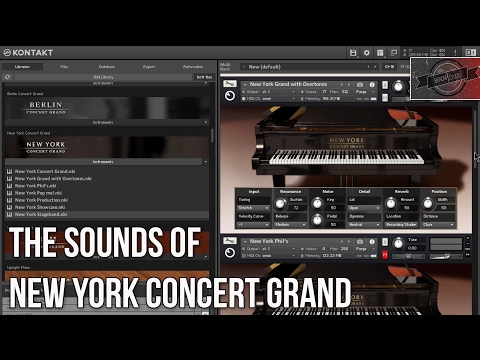This screenshot has height=360, width=480.
Task: Click the Kontakt logo
Action: [x=28, y=53]
